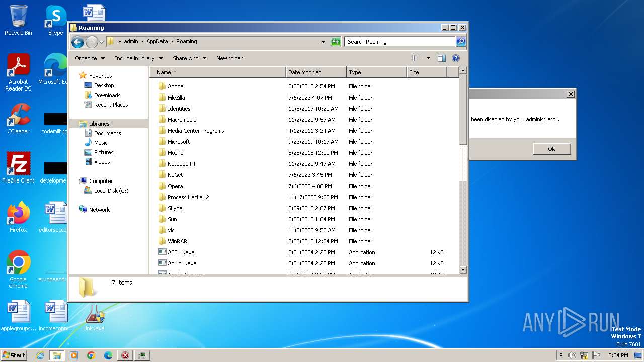This screenshot has height=362, width=644.
Task: Open the recent pages dropdown arrow
Action: 101,42
